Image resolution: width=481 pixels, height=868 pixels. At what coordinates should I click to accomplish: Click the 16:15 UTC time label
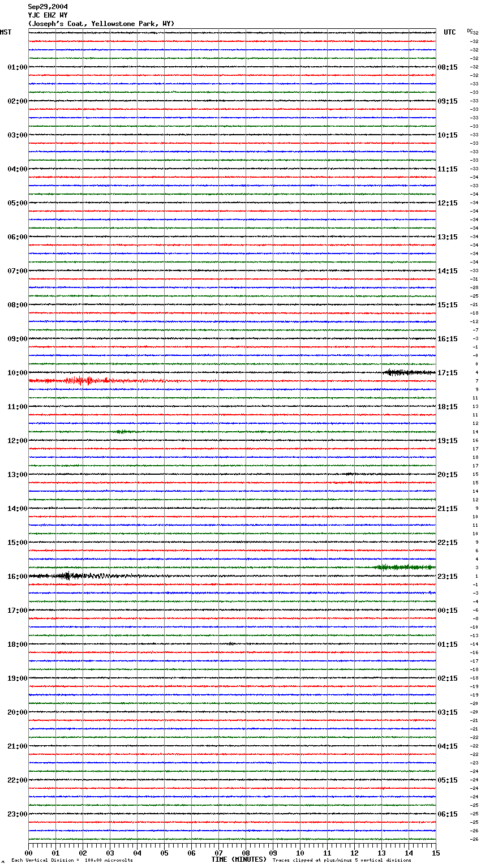[x=448, y=339]
